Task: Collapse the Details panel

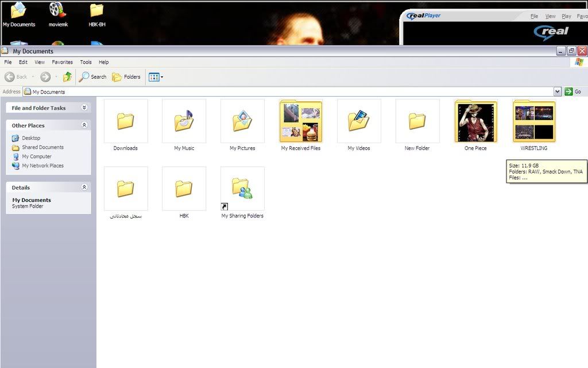Action: point(84,187)
